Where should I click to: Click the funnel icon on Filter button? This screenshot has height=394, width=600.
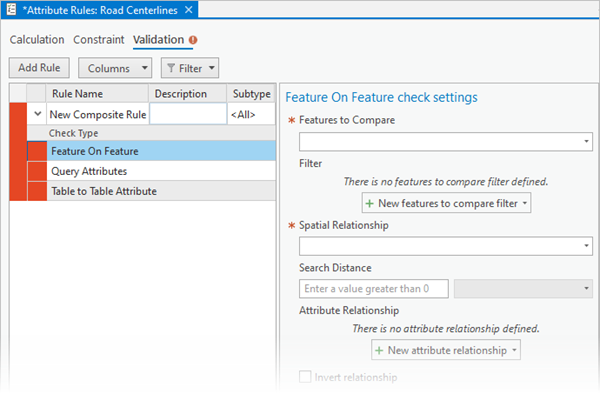(x=171, y=68)
